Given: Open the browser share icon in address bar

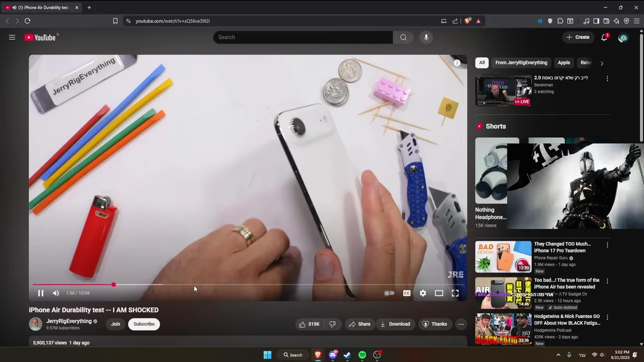Looking at the screenshot, I should pos(455,21).
